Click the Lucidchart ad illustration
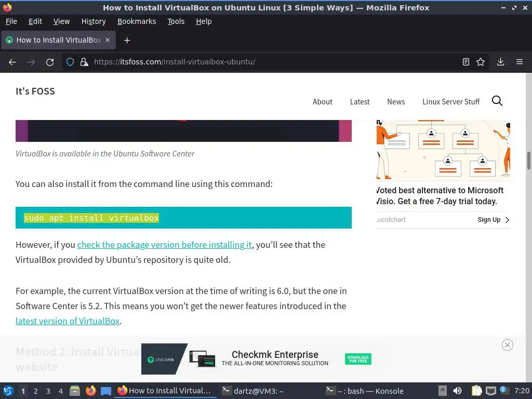532x399 pixels. point(443,150)
